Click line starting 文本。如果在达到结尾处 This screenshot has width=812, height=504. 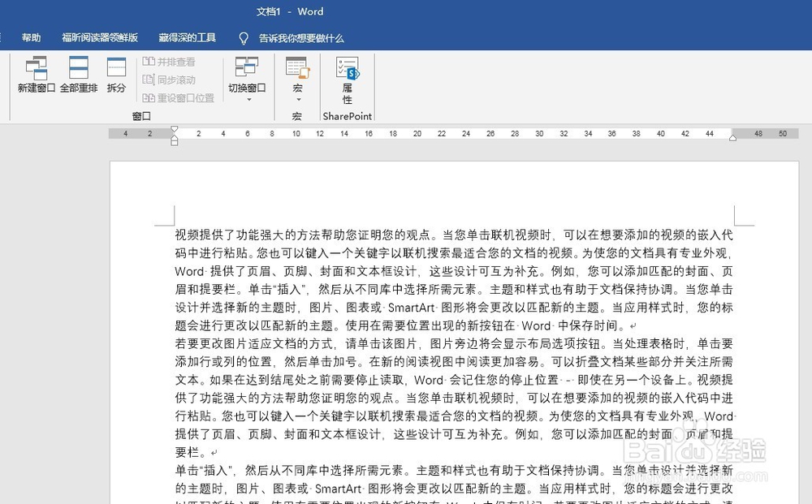pos(454,380)
